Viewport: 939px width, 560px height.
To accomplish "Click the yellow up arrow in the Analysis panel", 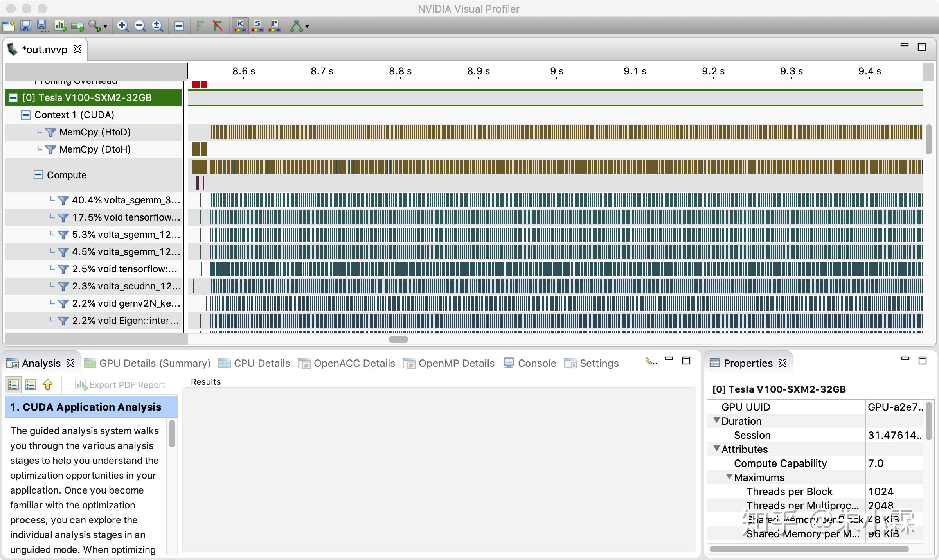I will [48, 385].
